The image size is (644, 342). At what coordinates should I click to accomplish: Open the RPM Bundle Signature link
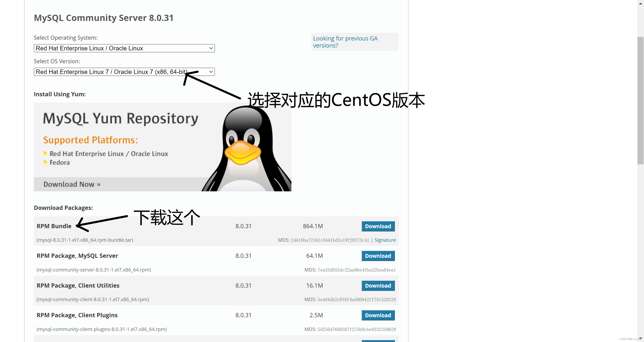tap(385, 240)
